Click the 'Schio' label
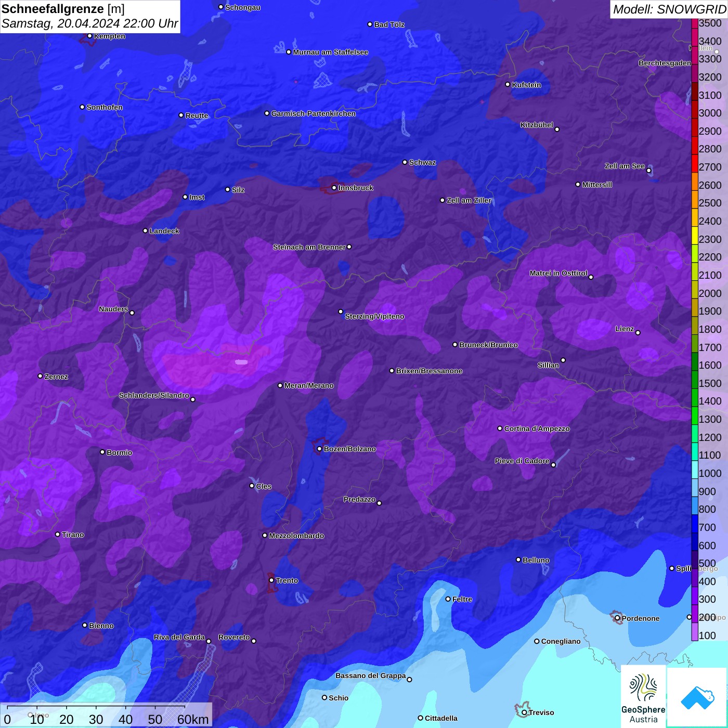Image resolution: width=728 pixels, height=728 pixels. point(339,698)
